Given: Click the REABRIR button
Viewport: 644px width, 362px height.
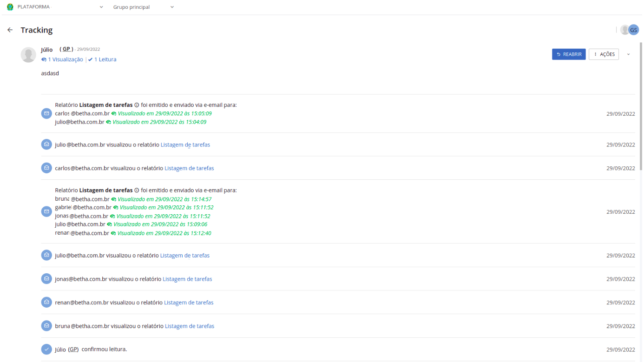Looking at the screenshot, I should click(569, 54).
